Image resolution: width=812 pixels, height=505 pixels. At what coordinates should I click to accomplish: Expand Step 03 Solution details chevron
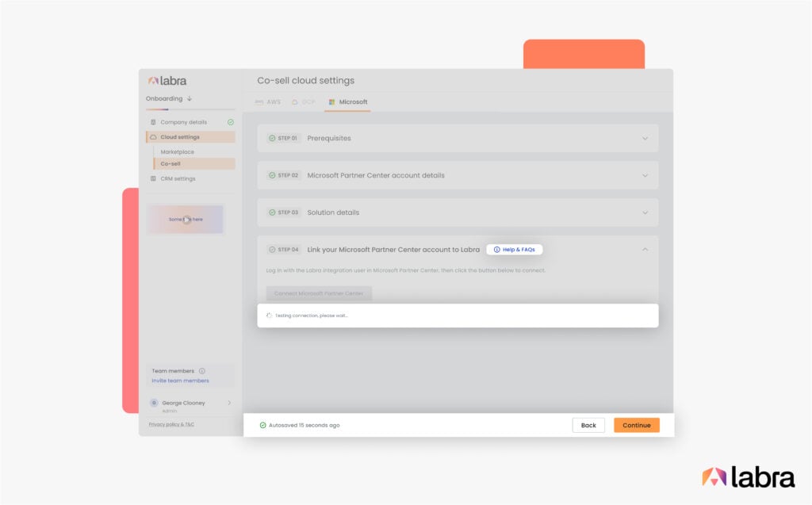pyautogui.click(x=645, y=212)
